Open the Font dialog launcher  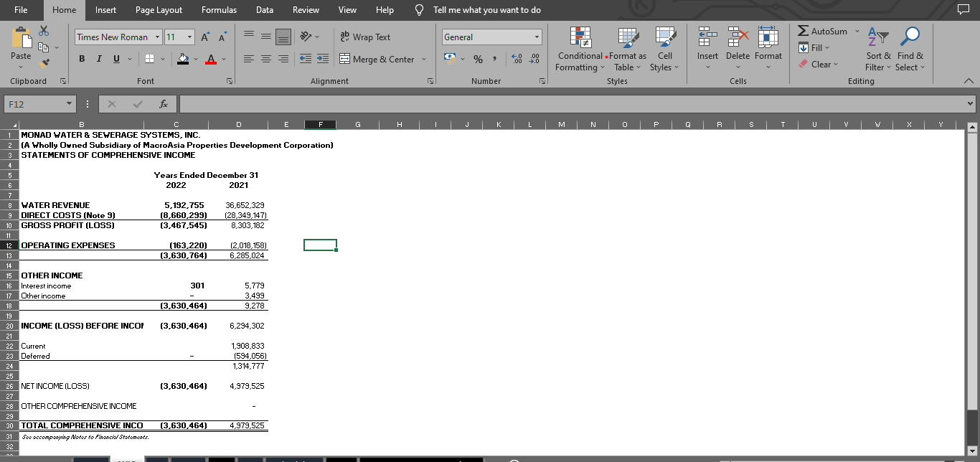coord(230,82)
